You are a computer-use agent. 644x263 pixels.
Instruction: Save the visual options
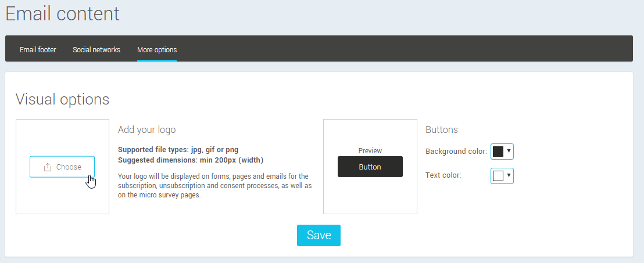coord(319,235)
